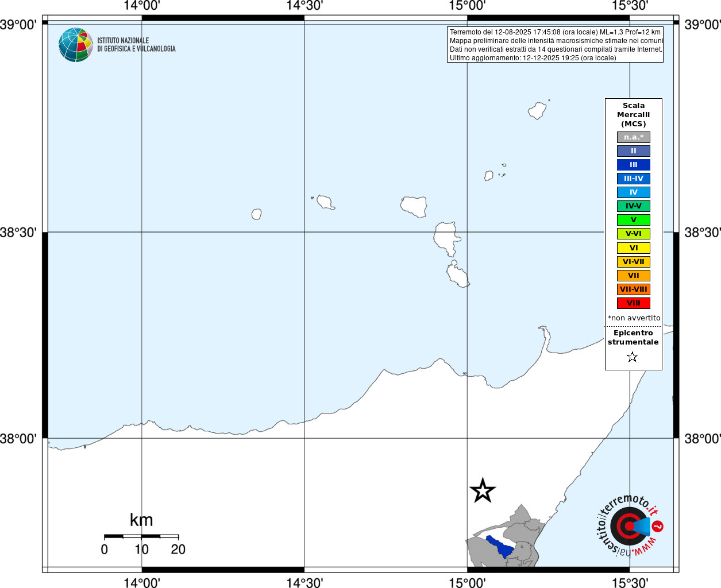Click the haisentitoilterremoto.it logo
721x588 pixels.
point(630,525)
